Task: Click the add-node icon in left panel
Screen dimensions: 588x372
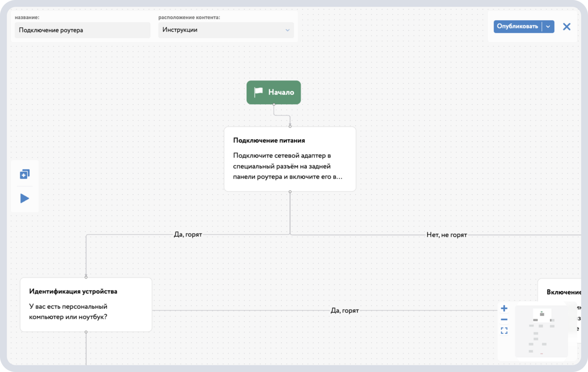Action: pos(24,174)
